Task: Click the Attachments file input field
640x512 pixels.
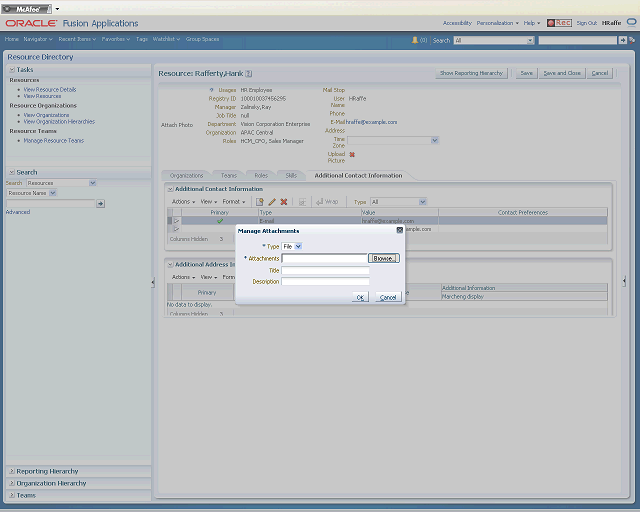Action: (324, 258)
